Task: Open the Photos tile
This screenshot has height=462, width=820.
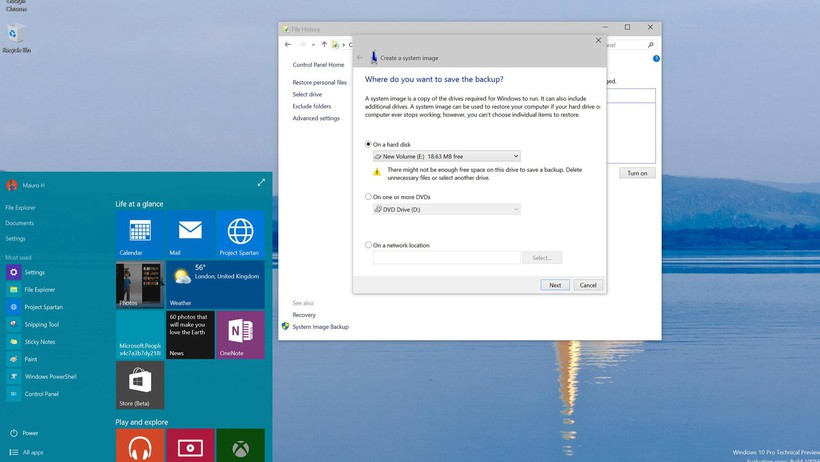Action: point(140,285)
